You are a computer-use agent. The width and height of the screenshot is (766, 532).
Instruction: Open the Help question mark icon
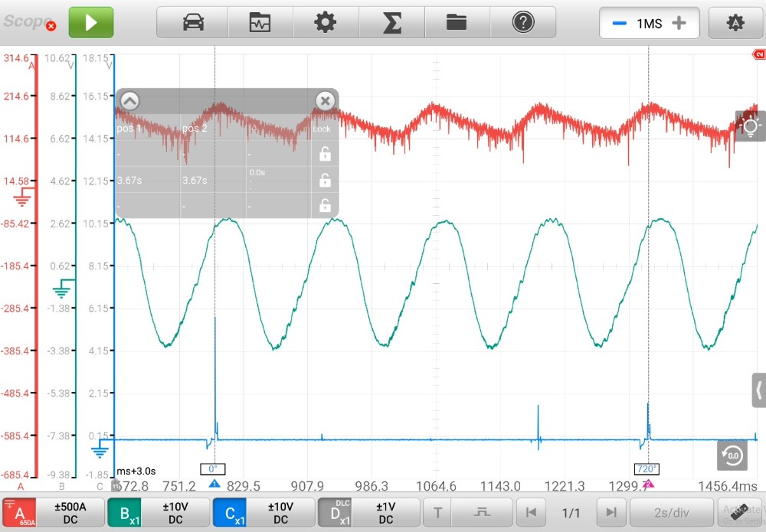[522, 23]
